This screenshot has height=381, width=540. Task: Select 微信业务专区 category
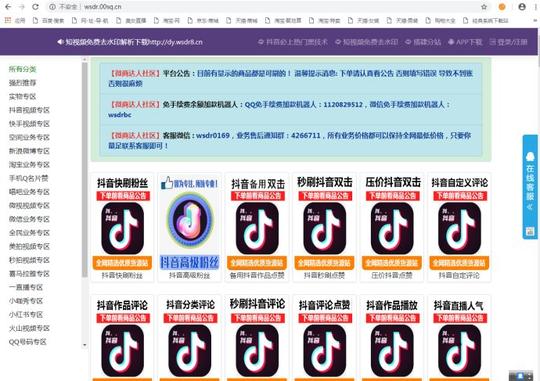(x=29, y=219)
